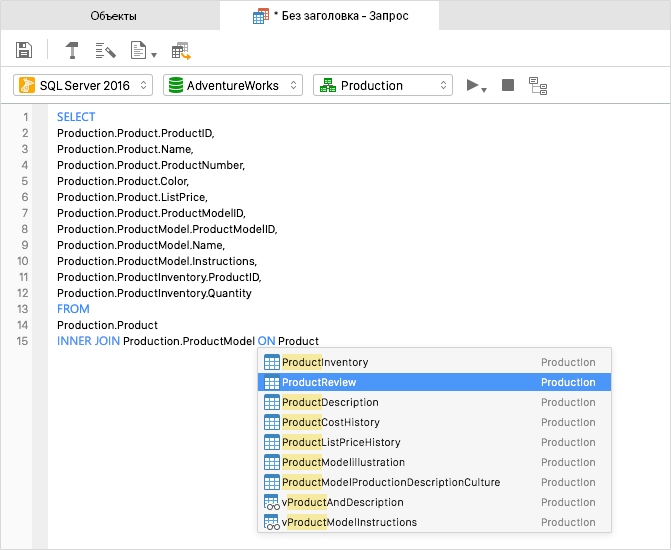Screen dimensions: 671x550
Task: Click Production.Product.ListPrice on line 6
Action: pyautogui.click(x=132, y=197)
